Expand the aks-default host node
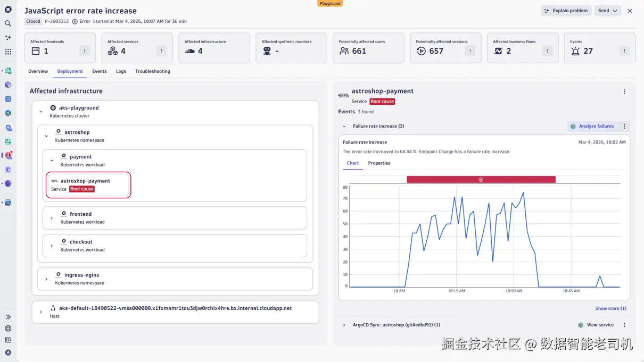The width and height of the screenshot is (644, 362). coord(41,312)
